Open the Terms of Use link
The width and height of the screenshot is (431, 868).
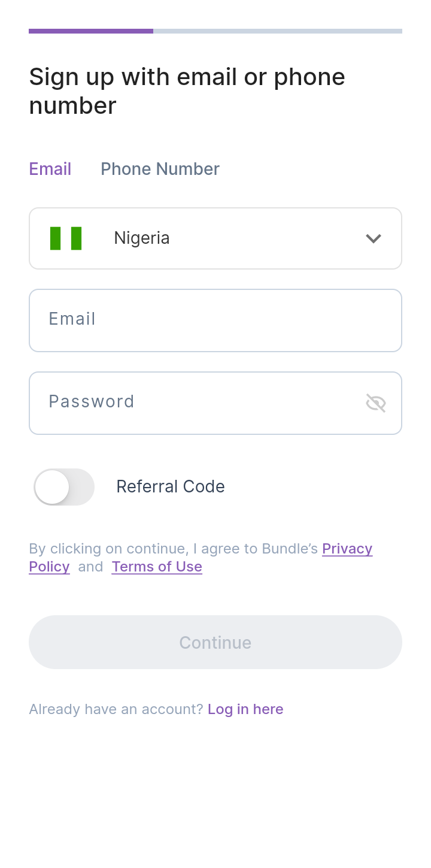157,567
